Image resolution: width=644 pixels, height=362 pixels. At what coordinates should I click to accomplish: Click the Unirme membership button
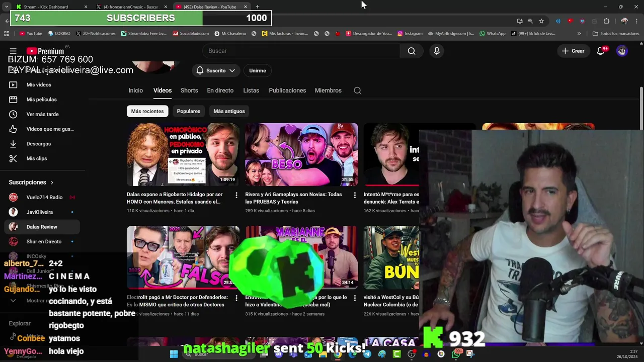258,71
